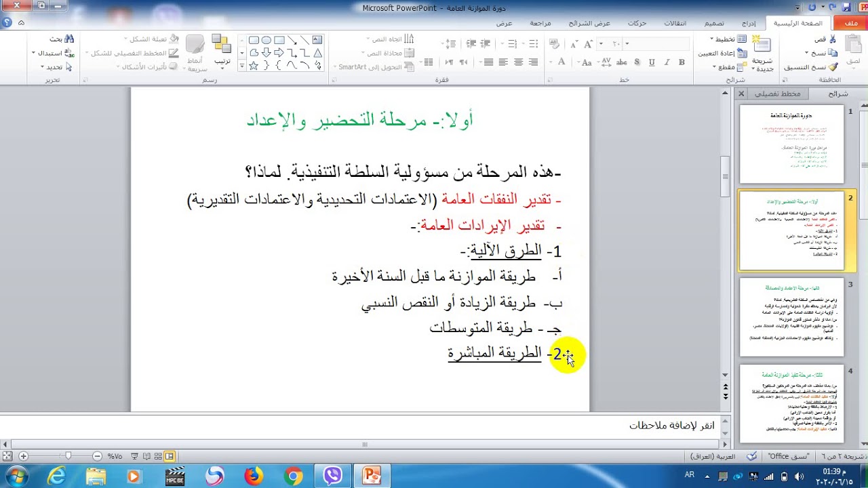Screen dimensions: 868x488
Task: Switch to Review (مراجعة) tab
Action: coord(540,23)
